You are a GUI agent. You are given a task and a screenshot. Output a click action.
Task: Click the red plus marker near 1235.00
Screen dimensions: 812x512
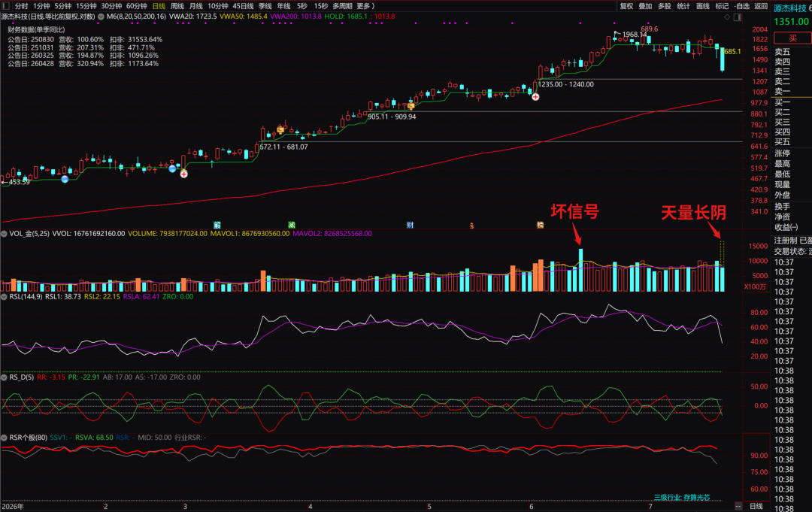[535, 97]
